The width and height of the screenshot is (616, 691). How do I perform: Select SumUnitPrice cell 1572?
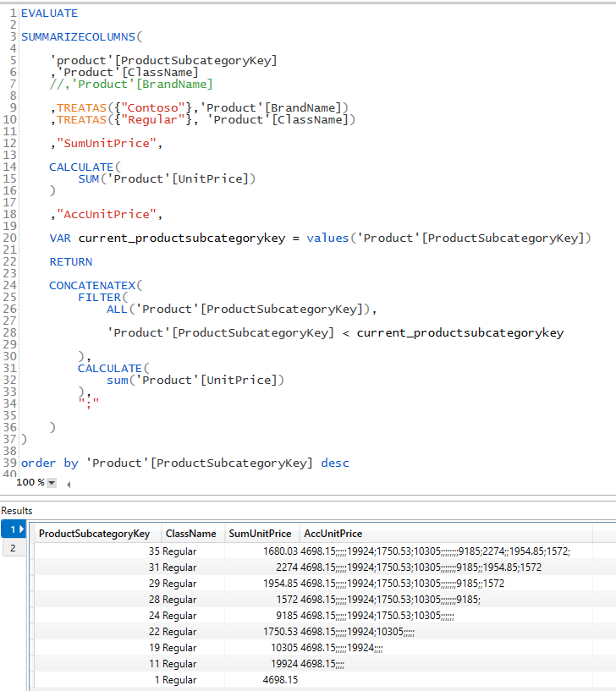coord(262,600)
